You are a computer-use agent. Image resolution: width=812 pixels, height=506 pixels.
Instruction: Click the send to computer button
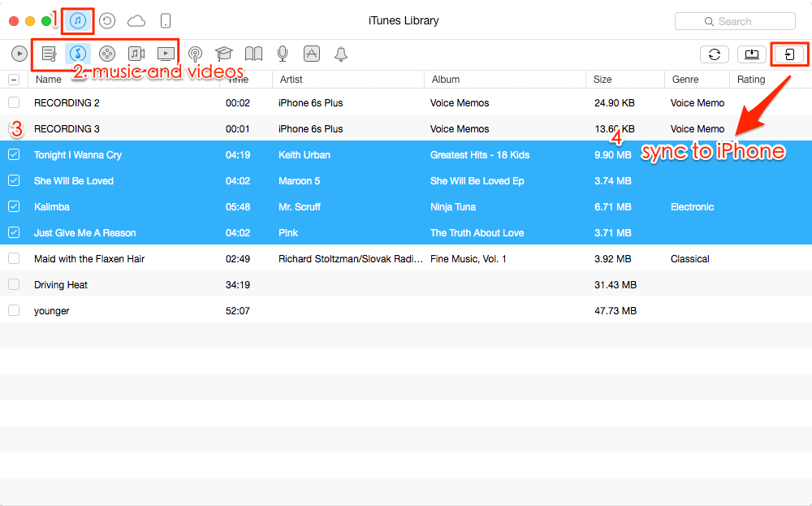(x=752, y=54)
